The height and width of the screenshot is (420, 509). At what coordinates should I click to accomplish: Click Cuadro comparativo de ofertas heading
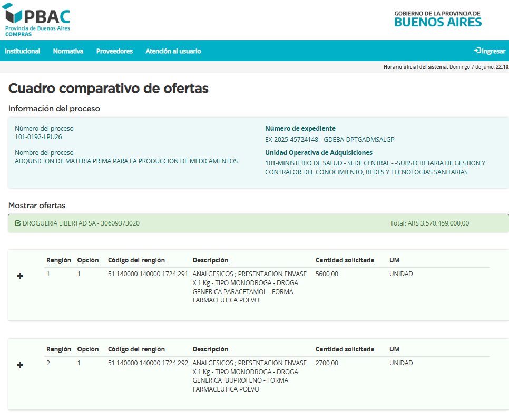point(109,89)
